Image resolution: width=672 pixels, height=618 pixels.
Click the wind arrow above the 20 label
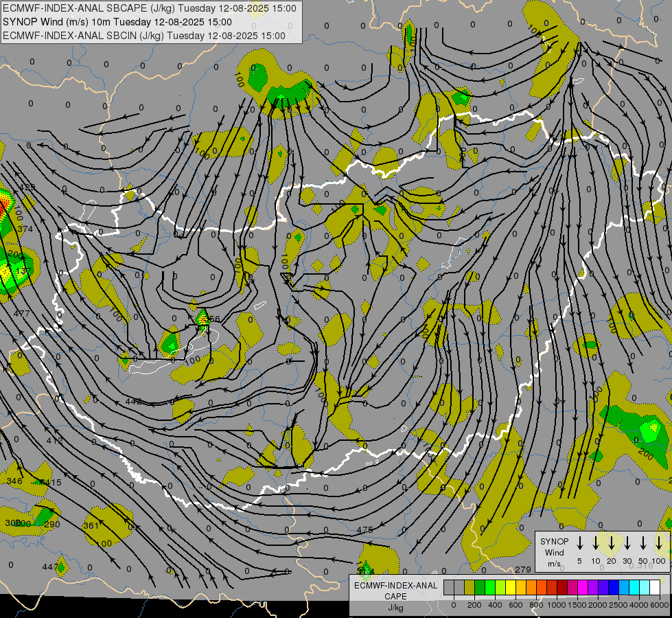[x=612, y=543]
